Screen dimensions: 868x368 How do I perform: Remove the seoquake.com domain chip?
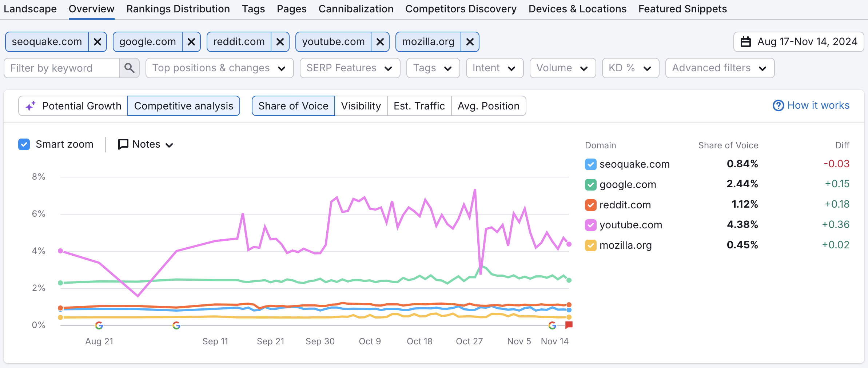click(97, 42)
